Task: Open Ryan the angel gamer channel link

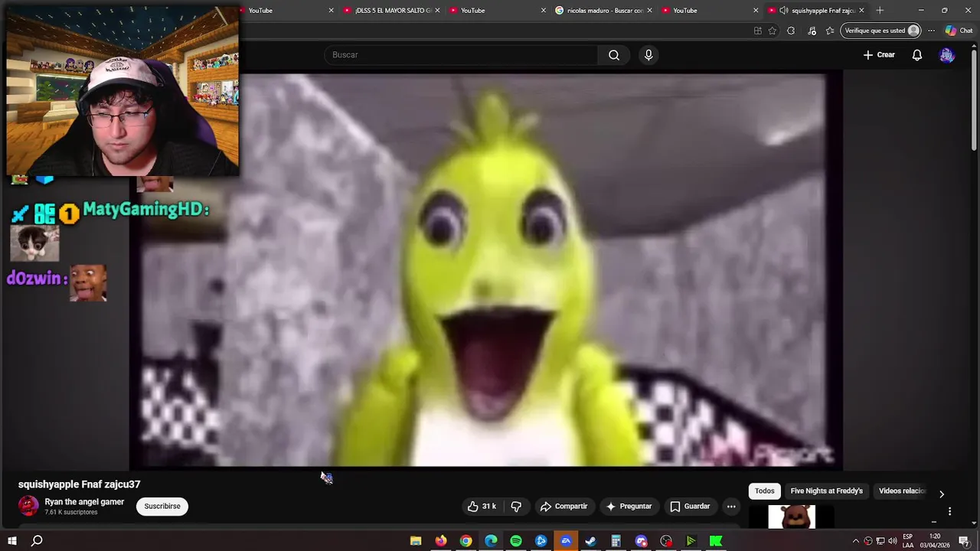Action: point(84,502)
